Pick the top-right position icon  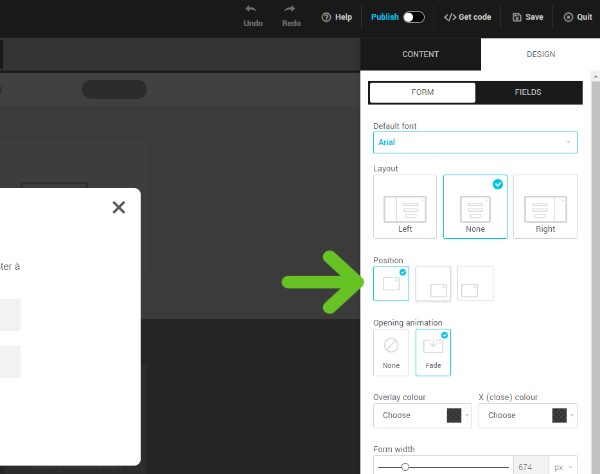475,284
